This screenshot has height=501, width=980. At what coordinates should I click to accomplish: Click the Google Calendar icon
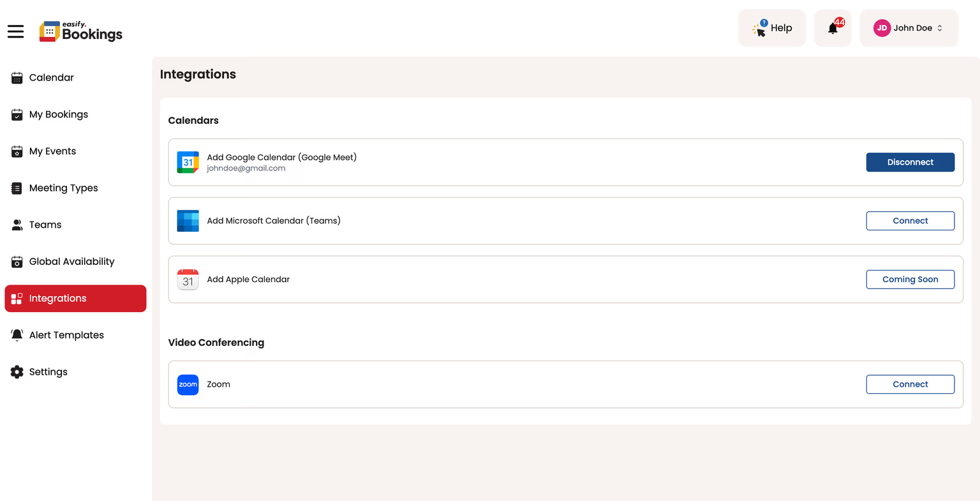[x=188, y=162]
